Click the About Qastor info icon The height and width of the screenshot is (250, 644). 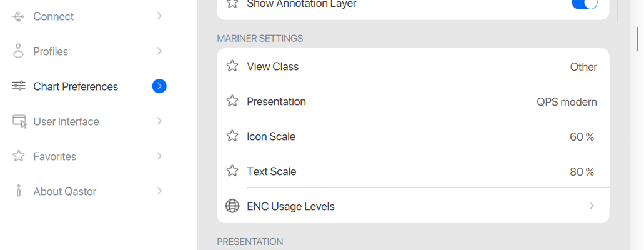click(x=19, y=191)
